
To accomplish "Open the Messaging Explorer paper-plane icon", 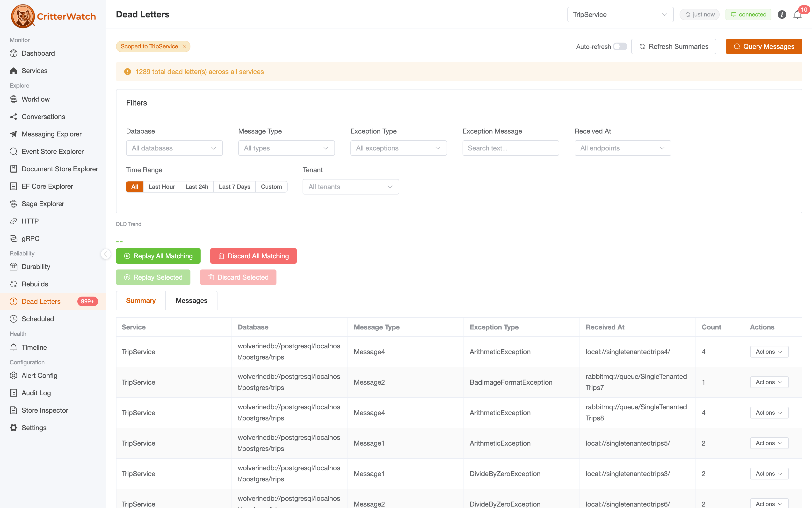I will click(14, 134).
